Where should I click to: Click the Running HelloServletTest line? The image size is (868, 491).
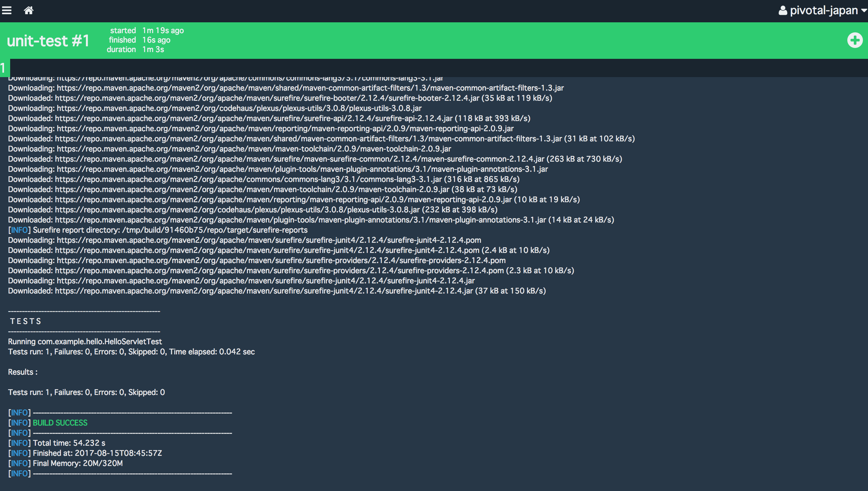[x=85, y=342]
